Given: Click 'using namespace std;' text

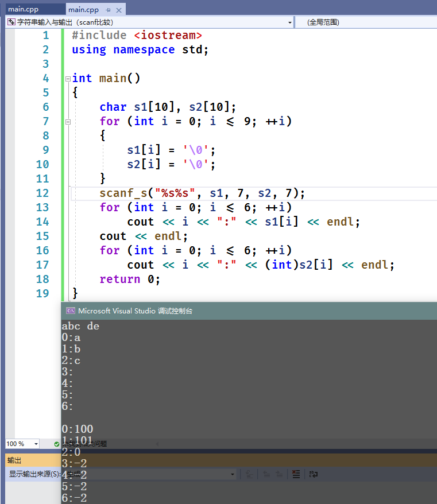Looking at the screenshot, I should point(140,50).
